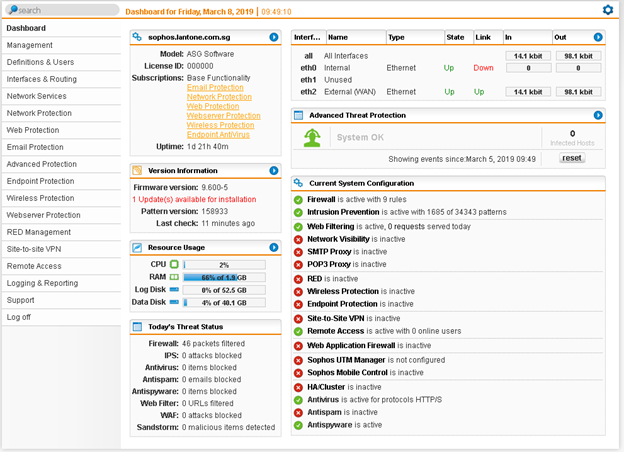Click the green check next to Intrusion Prevention
The width and height of the screenshot is (624, 452).
[298, 212]
